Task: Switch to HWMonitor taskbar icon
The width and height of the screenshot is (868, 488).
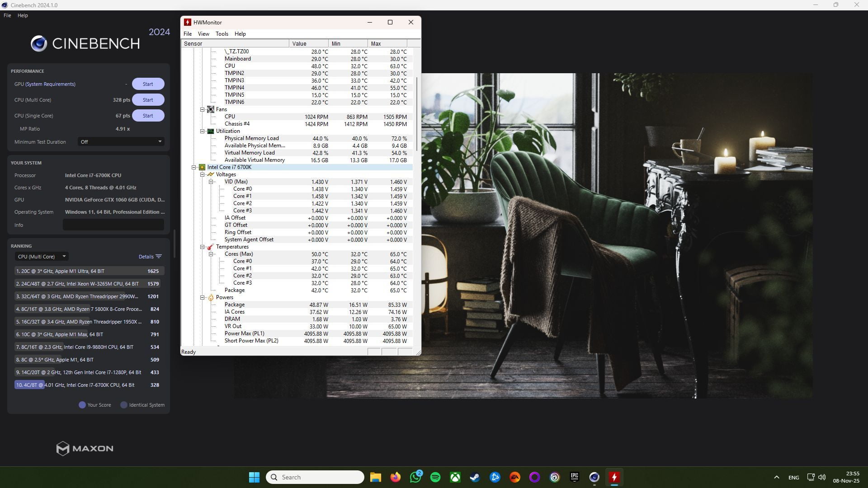Action: [x=614, y=477]
